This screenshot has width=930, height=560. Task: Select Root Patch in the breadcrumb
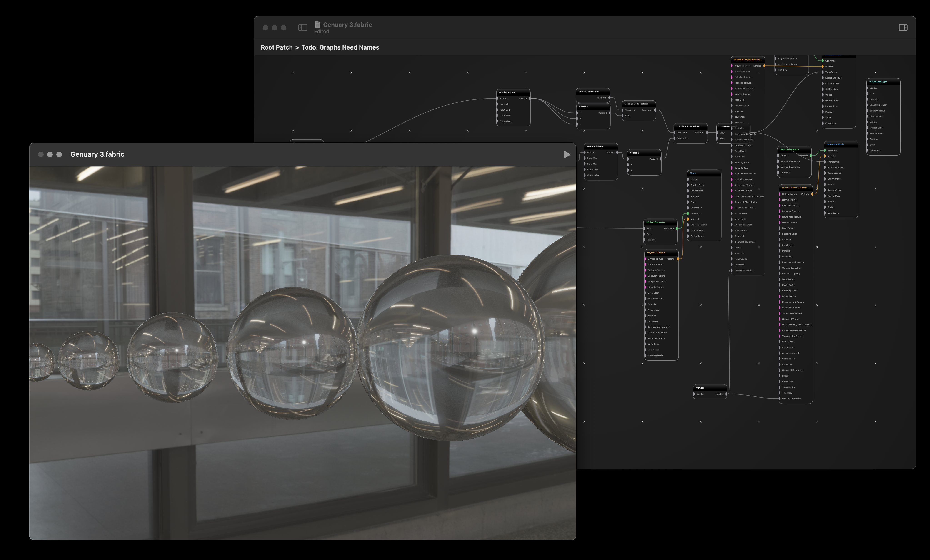[277, 47]
